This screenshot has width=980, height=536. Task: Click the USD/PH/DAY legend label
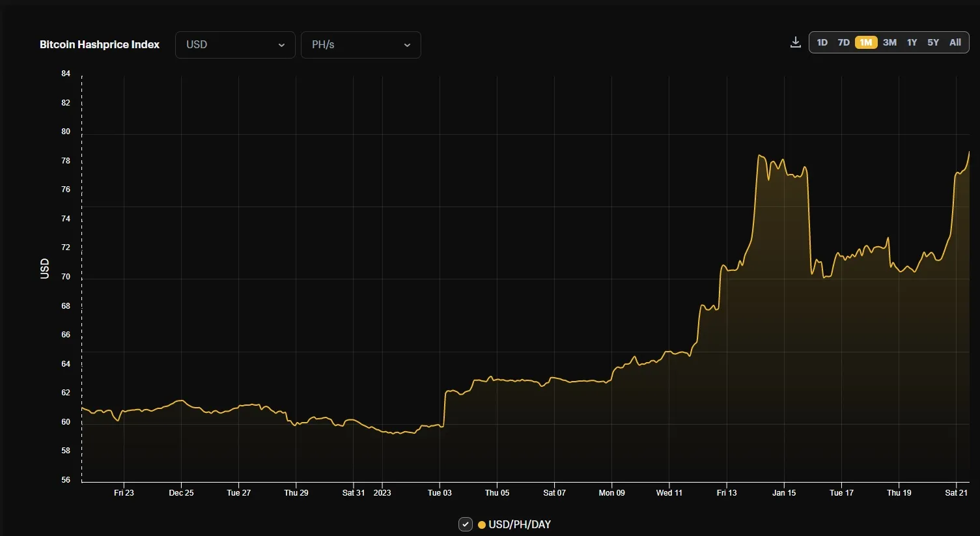(x=520, y=524)
